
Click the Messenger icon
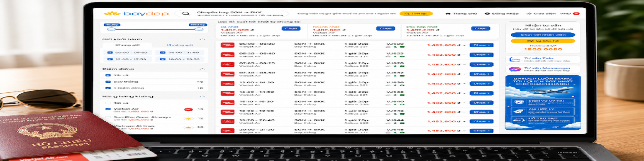point(515,69)
